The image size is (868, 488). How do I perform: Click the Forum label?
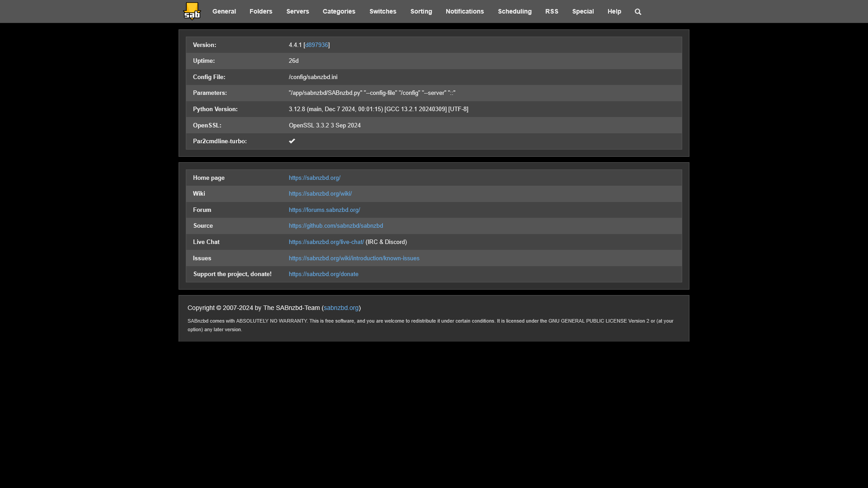(202, 210)
